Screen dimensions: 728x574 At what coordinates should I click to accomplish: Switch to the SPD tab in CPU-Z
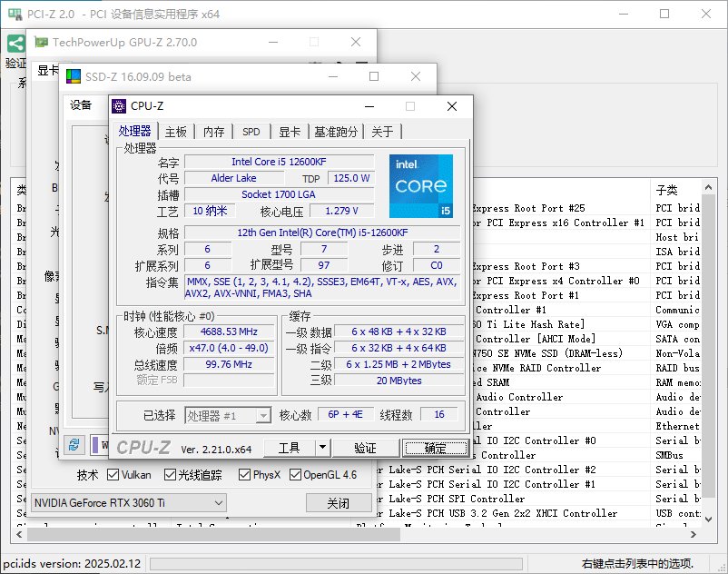251,132
